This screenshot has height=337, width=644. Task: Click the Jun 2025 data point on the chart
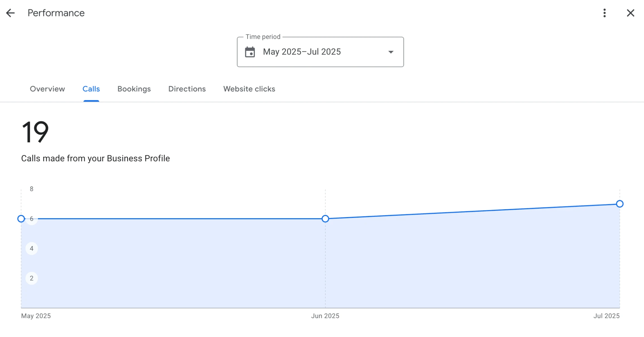(325, 219)
